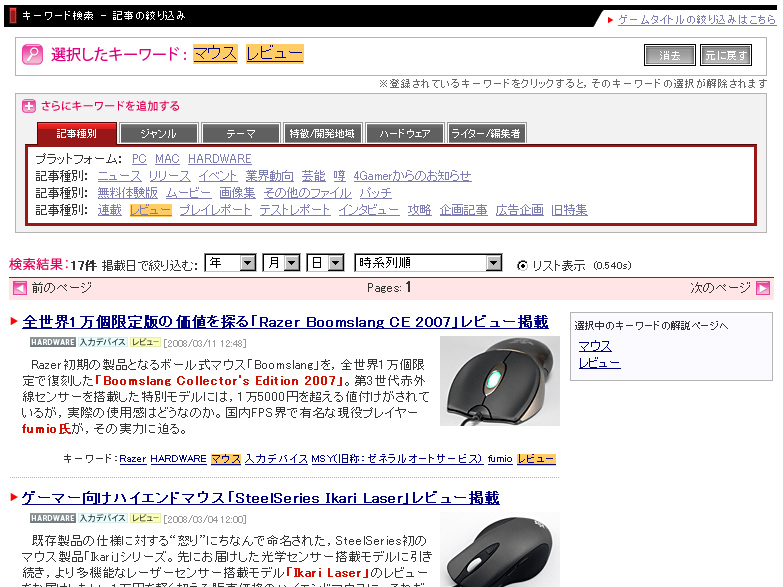Remove the selected マウス keyword at top
783x587 pixels.
click(x=215, y=53)
